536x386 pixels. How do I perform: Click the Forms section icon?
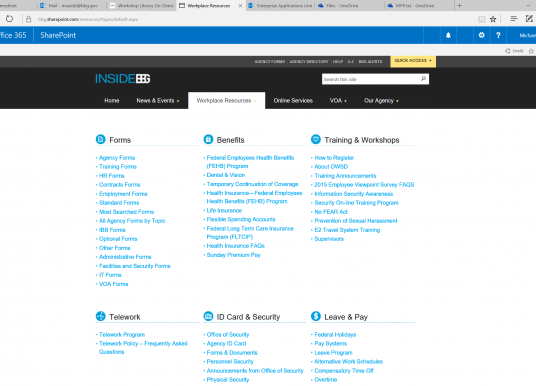coord(100,139)
